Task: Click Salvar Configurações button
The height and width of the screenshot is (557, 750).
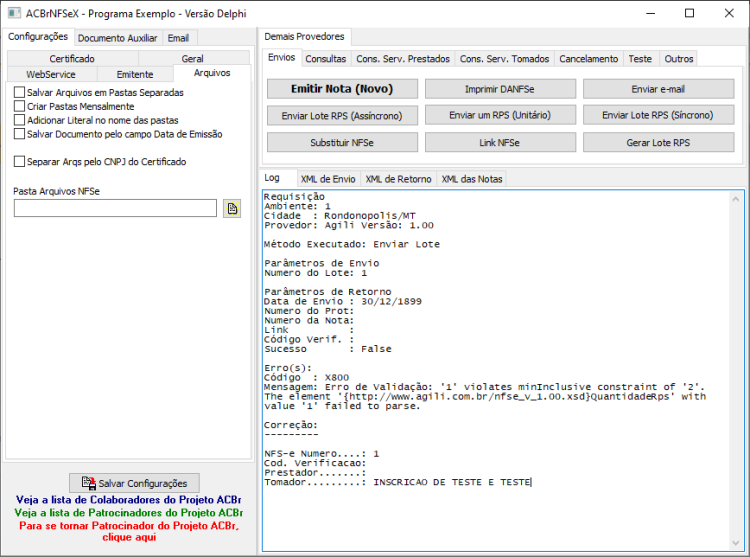Action: (134, 483)
